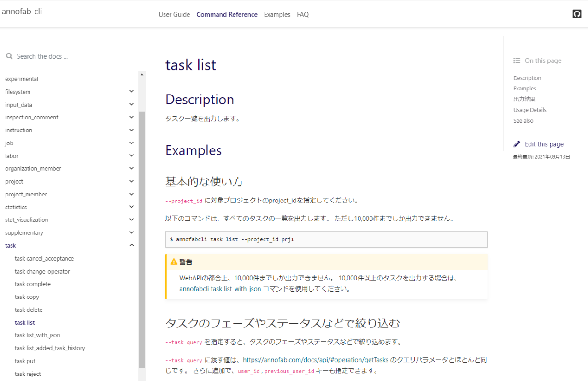
Task: Click the 最終更新: 2021年09月13日 text
Action: (541, 157)
